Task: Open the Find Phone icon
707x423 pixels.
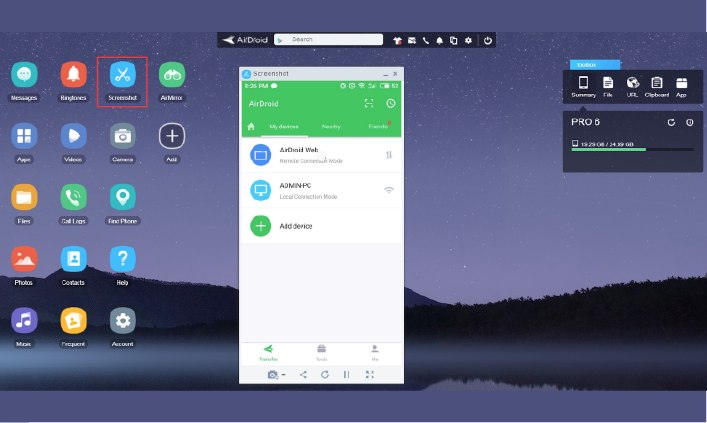Action: [x=122, y=198]
